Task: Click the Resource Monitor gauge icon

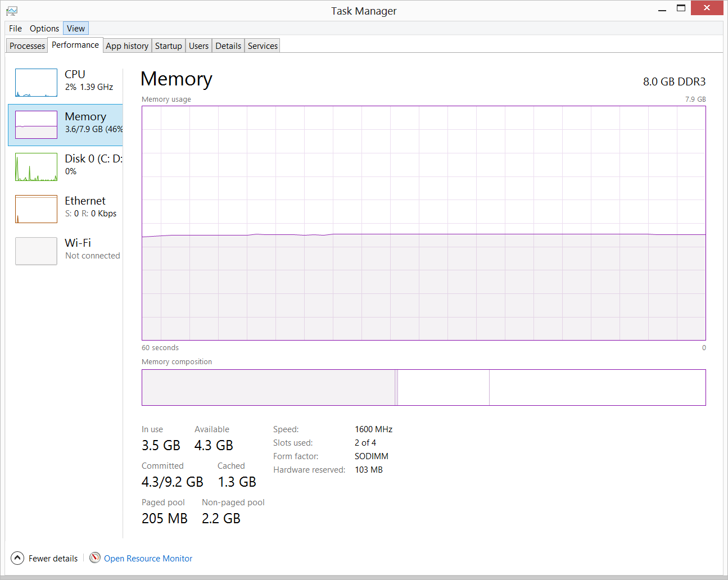Action: coord(95,558)
